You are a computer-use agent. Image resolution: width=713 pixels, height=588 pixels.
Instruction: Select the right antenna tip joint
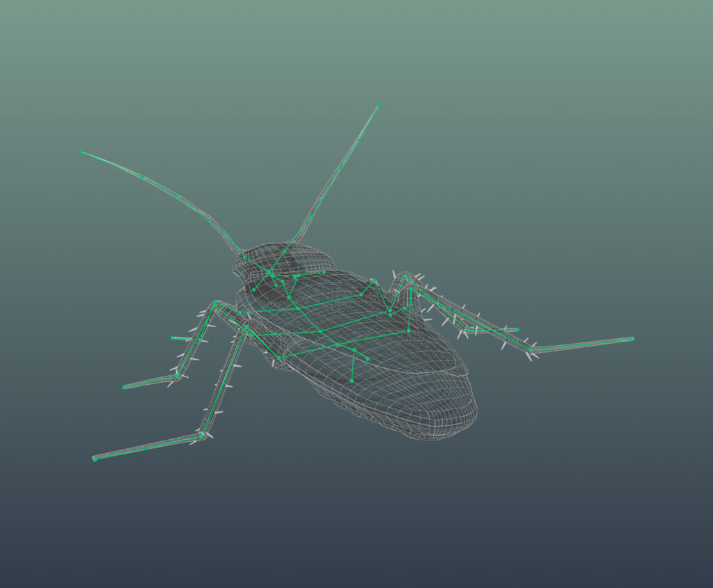click(x=379, y=104)
